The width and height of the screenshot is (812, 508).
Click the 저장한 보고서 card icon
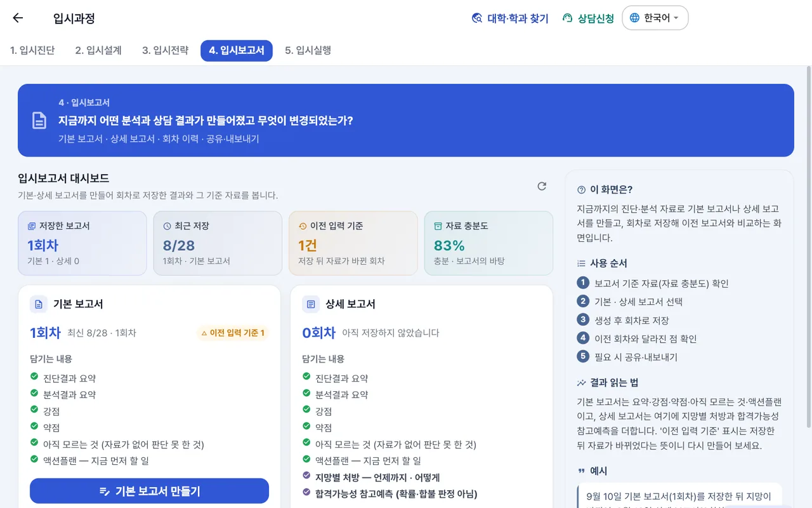(x=32, y=226)
